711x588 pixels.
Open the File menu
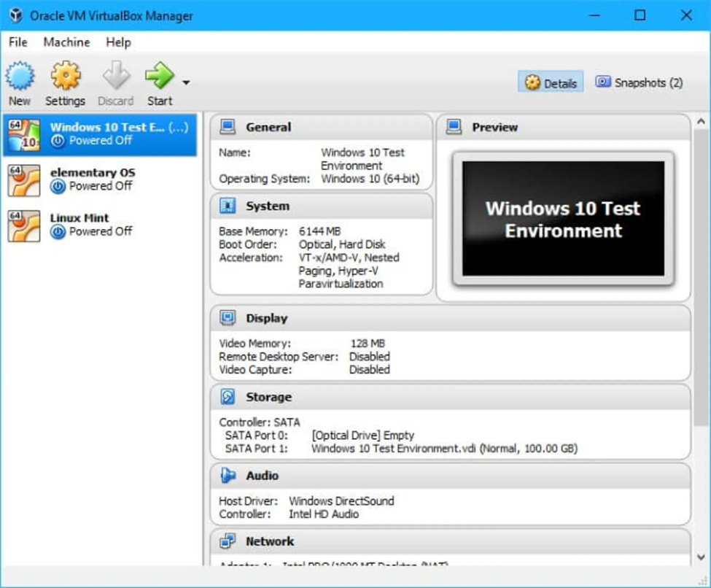[x=18, y=42]
